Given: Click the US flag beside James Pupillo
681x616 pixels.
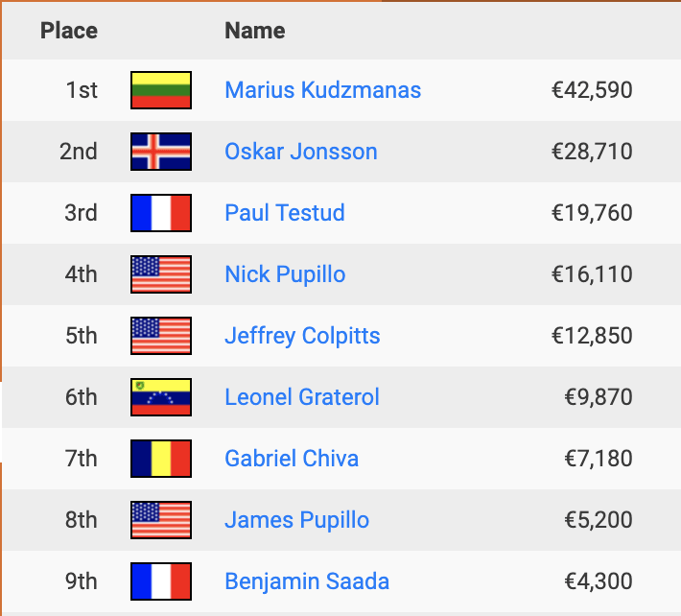Looking at the screenshot, I should [x=161, y=520].
